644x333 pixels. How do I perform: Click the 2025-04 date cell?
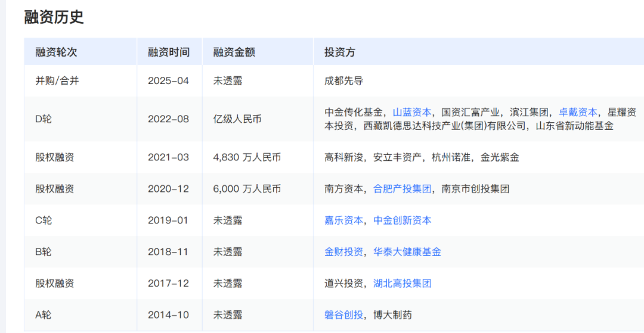click(x=168, y=80)
